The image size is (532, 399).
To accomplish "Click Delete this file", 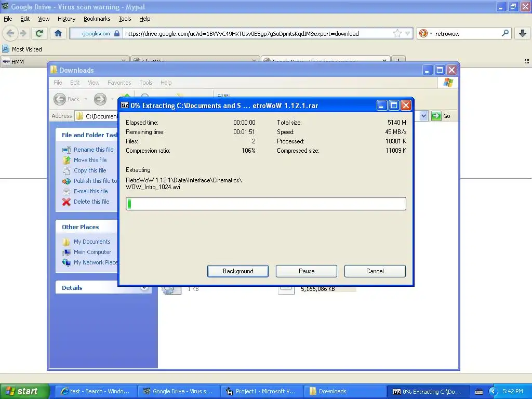I will (x=91, y=202).
